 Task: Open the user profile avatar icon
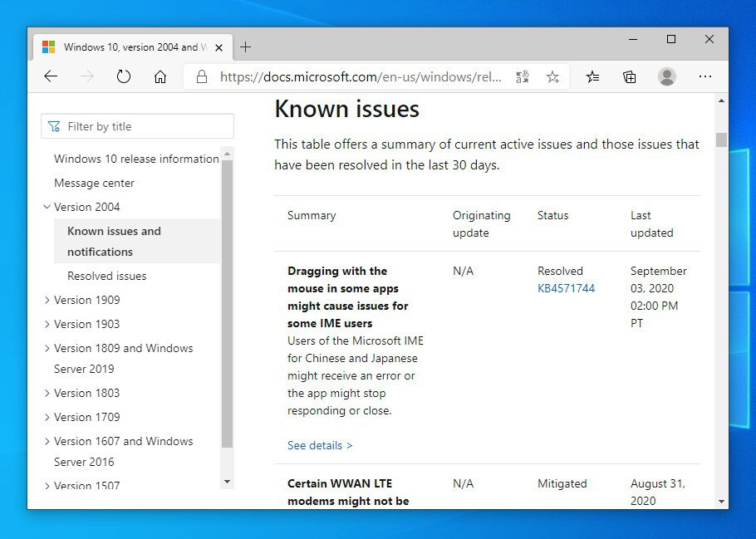tap(666, 77)
